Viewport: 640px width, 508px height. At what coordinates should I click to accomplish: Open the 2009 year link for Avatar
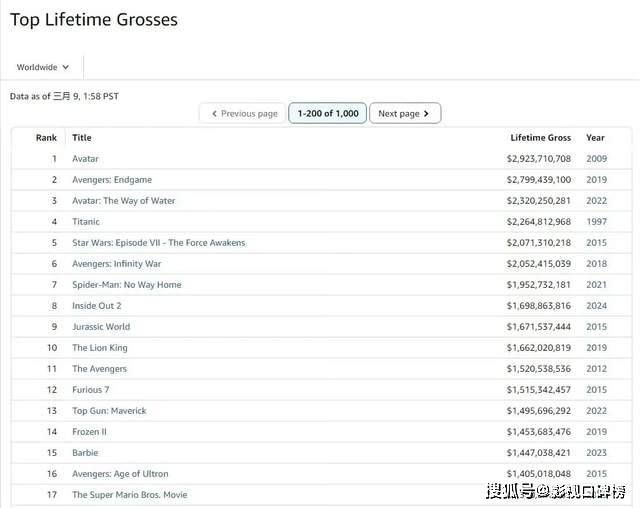(596, 159)
